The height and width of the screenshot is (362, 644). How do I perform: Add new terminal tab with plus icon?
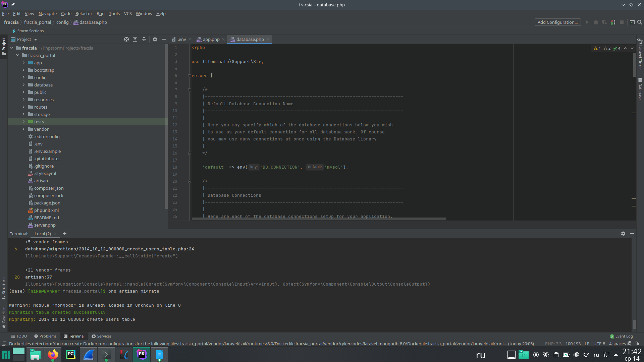click(x=65, y=234)
